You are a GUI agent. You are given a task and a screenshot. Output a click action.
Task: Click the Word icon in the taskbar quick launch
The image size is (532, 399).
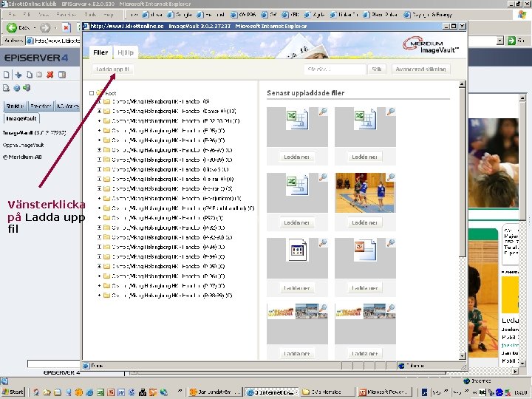pos(121,392)
